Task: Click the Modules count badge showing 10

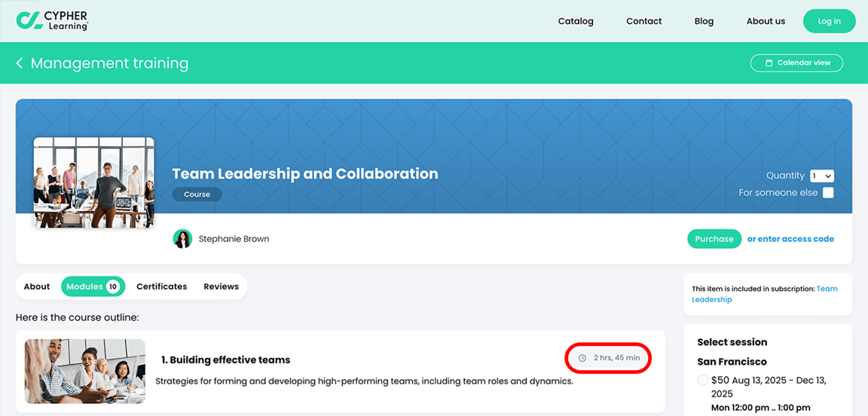Action: point(113,286)
